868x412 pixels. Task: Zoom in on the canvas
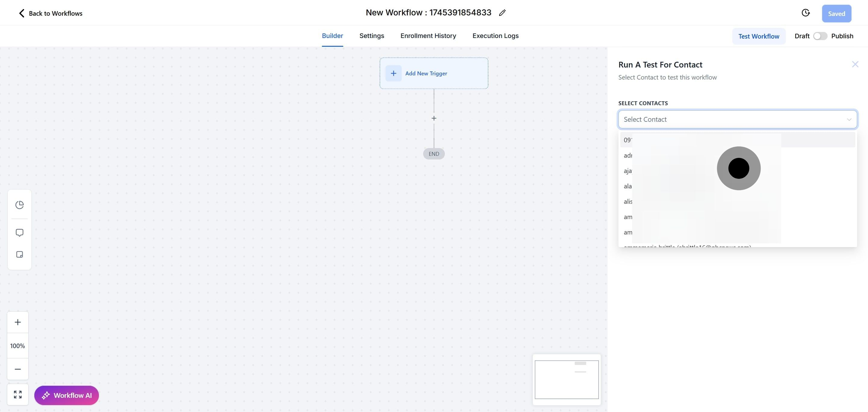(18, 322)
